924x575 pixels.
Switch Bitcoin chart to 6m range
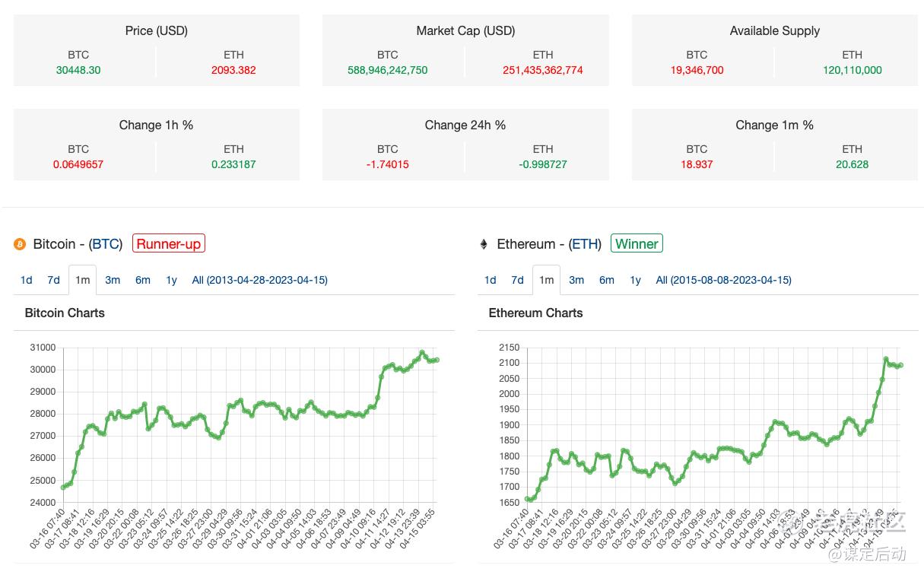coord(143,280)
